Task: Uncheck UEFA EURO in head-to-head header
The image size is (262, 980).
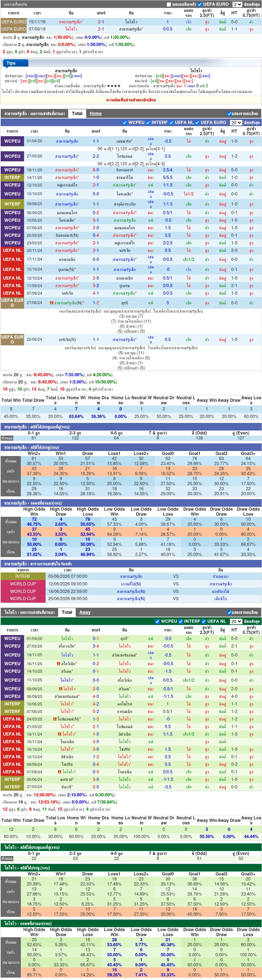Action: click(200, 5)
